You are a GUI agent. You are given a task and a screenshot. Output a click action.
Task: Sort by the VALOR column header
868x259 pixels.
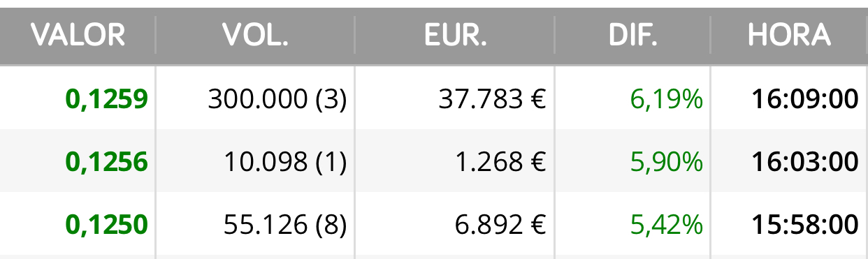78,35
